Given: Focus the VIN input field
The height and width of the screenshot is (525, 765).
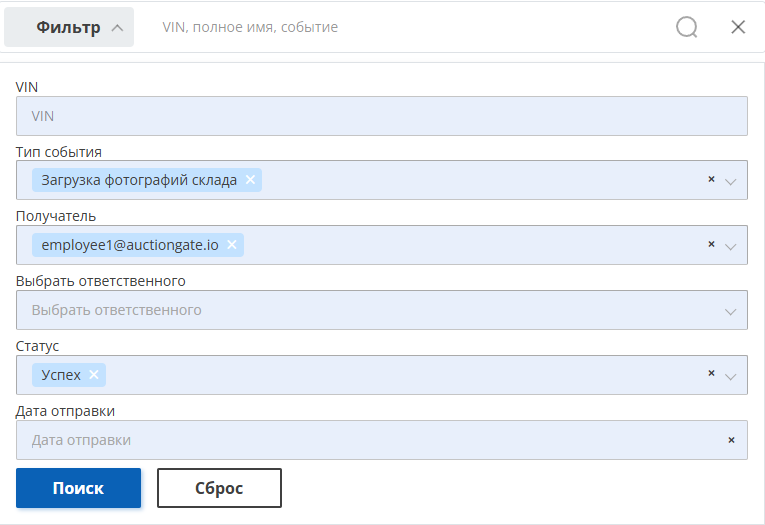Looking at the screenshot, I should 382,116.
